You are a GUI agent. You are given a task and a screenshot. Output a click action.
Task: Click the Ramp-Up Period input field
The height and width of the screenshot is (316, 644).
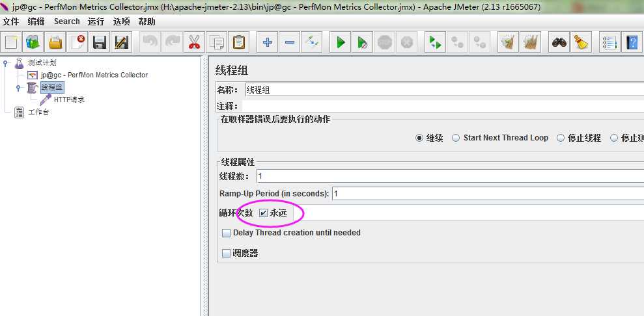(488, 193)
